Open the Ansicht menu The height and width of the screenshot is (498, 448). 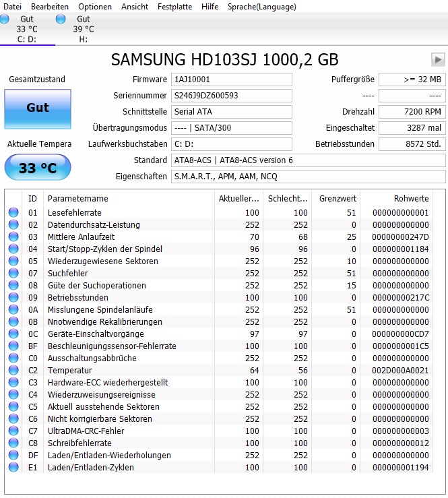tap(135, 6)
